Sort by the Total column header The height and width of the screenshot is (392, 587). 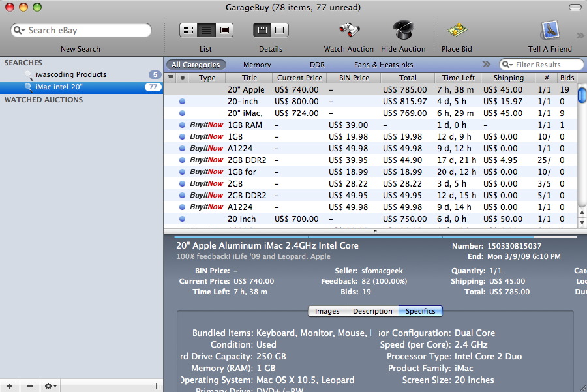[408, 78]
